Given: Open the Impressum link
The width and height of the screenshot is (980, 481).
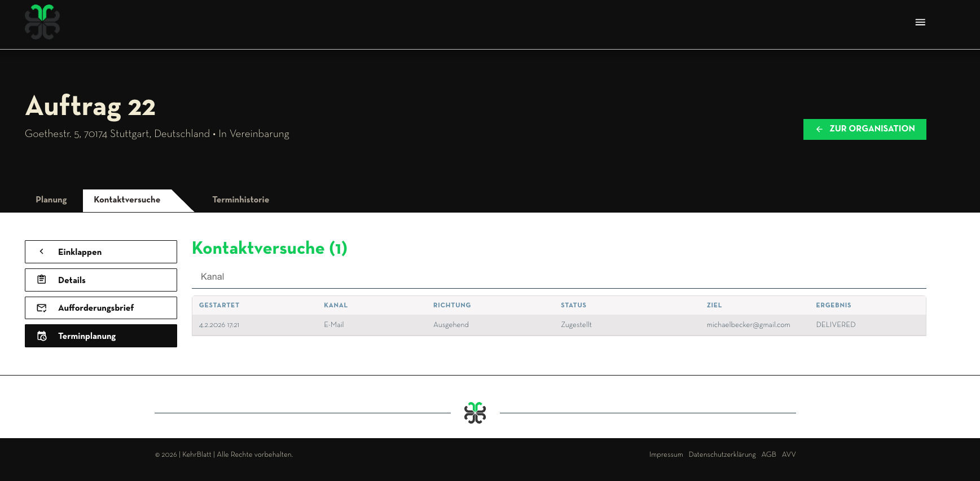Looking at the screenshot, I should (x=666, y=454).
